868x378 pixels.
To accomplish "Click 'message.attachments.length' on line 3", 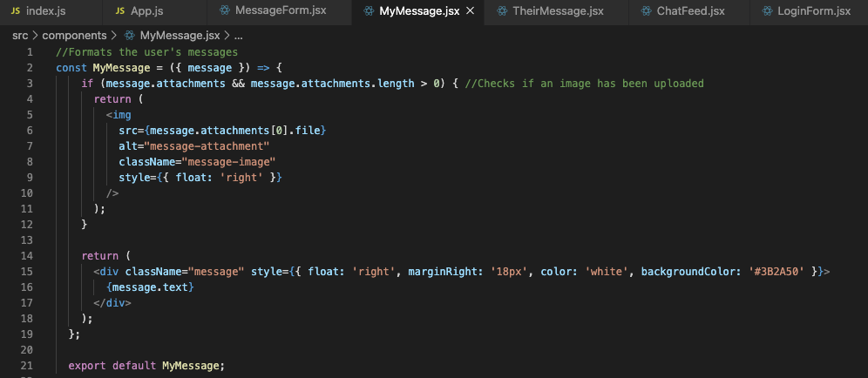I will coord(332,84).
